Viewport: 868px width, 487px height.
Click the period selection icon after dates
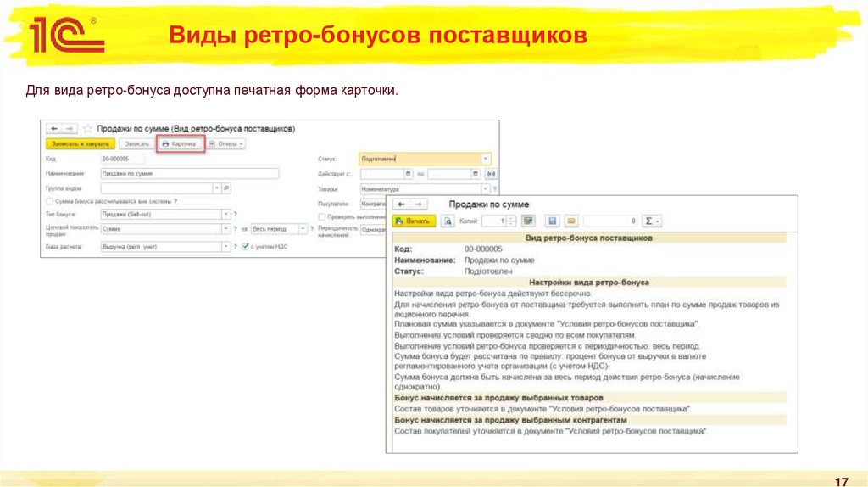(x=491, y=174)
